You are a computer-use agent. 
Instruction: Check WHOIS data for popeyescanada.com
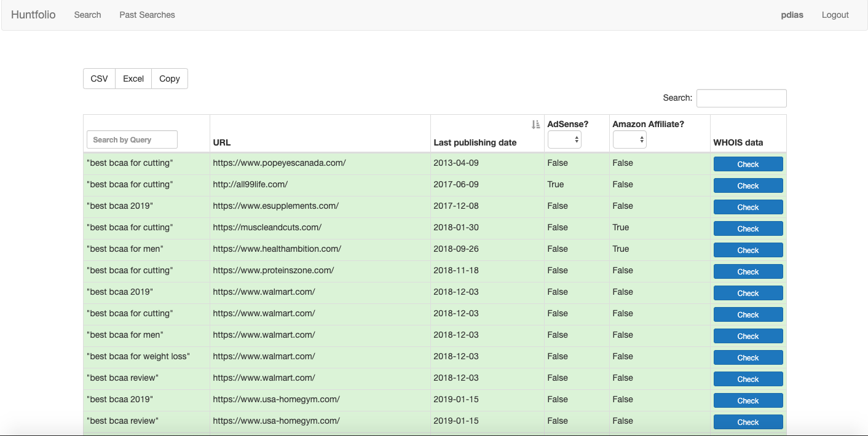(x=748, y=164)
